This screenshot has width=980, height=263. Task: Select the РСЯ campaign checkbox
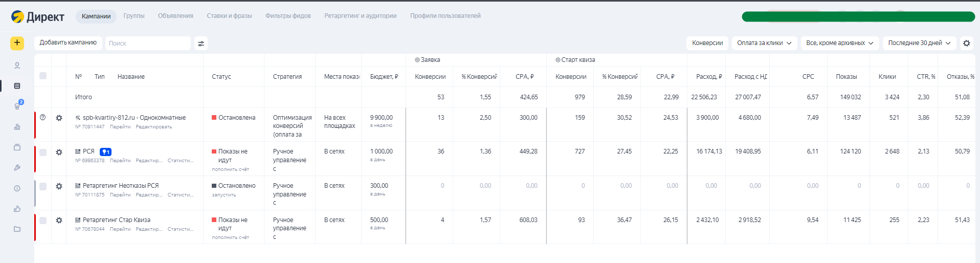tap(43, 152)
